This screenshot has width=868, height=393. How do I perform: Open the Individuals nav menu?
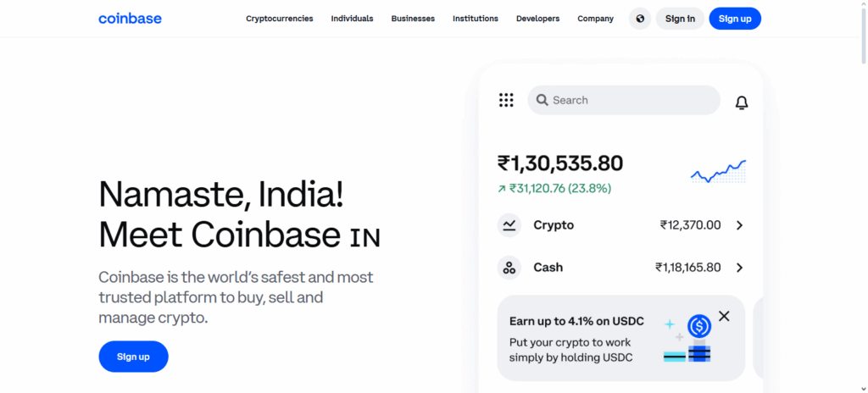352,19
